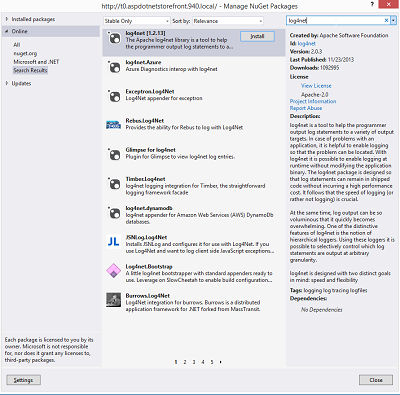Click the Exceptron.Log4Net package icon
This screenshot has width=400, height=395.
(x=114, y=96)
